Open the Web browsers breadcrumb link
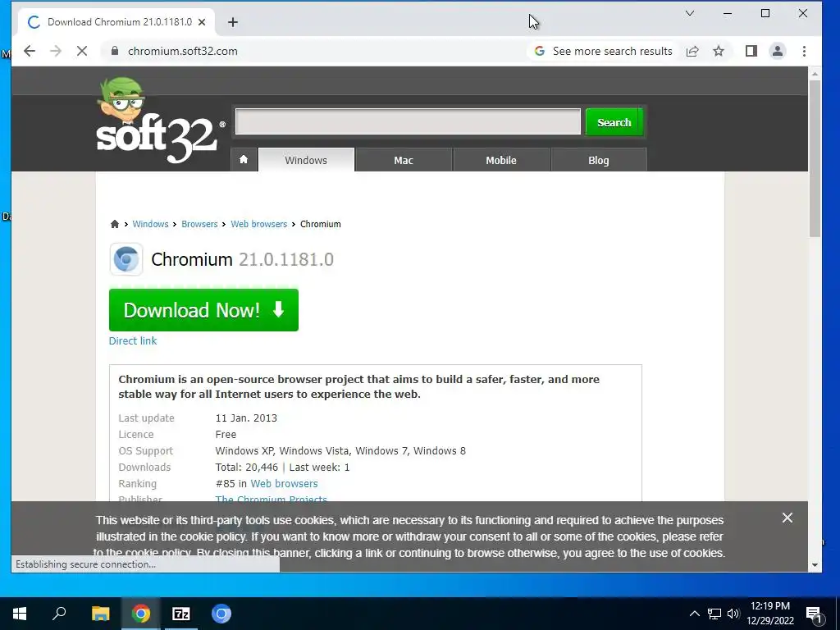Screen dimensions: 840x630 click(x=258, y=224)
